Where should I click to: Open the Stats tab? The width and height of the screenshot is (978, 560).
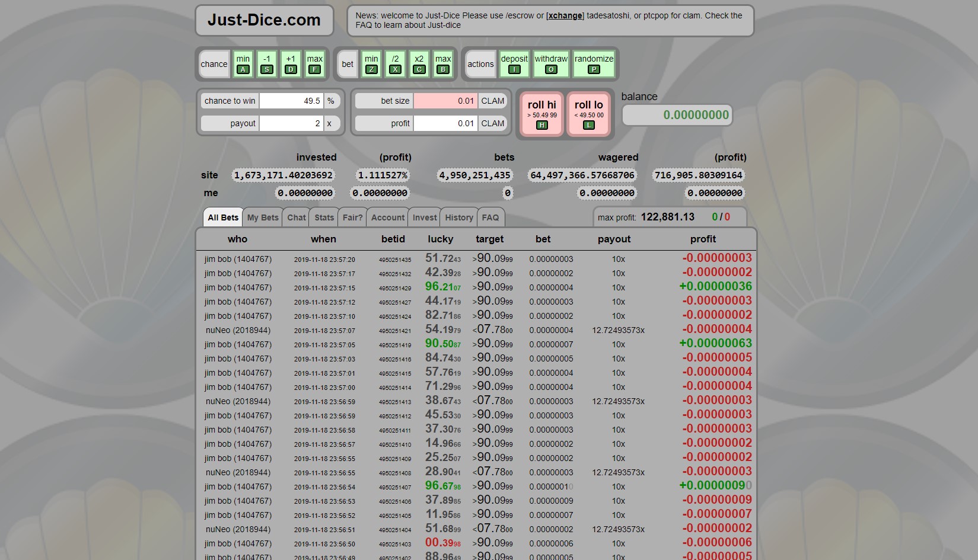324,217
